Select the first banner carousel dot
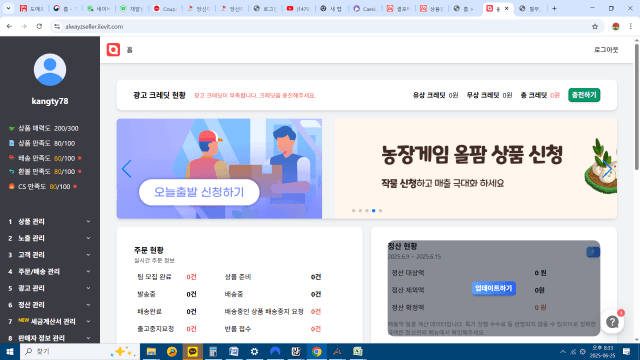 (353, 211)
